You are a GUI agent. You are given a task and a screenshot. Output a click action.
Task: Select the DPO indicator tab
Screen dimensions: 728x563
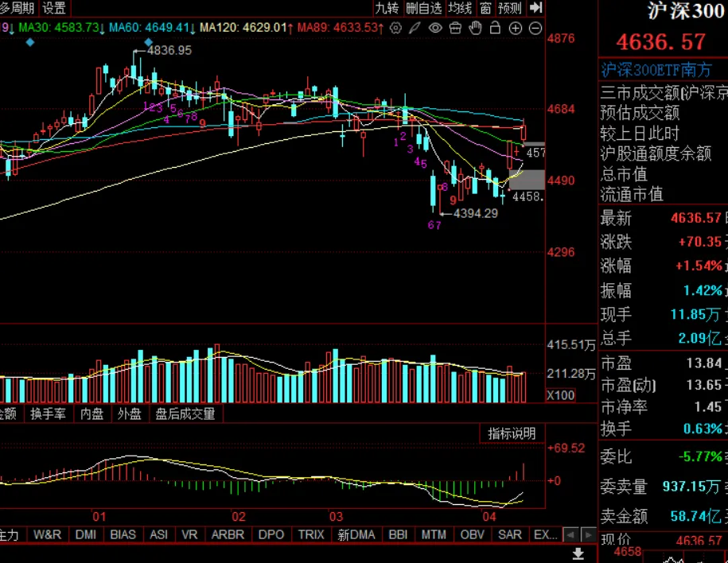(x=271, y=534)
